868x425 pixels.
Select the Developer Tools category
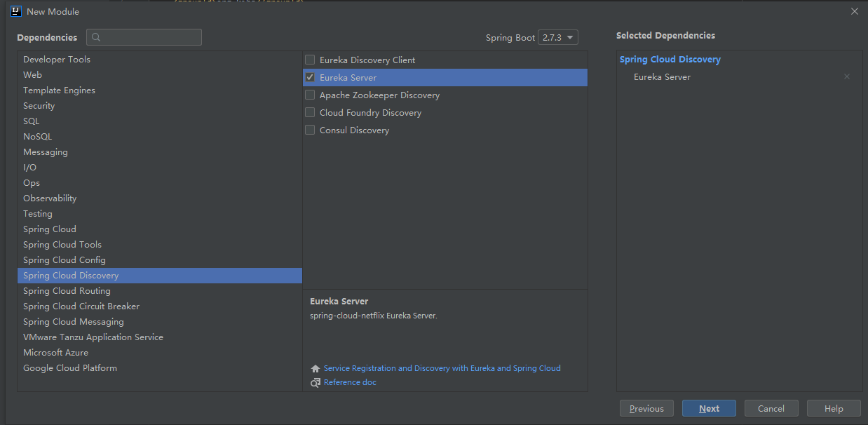click(x=160, y=60)
